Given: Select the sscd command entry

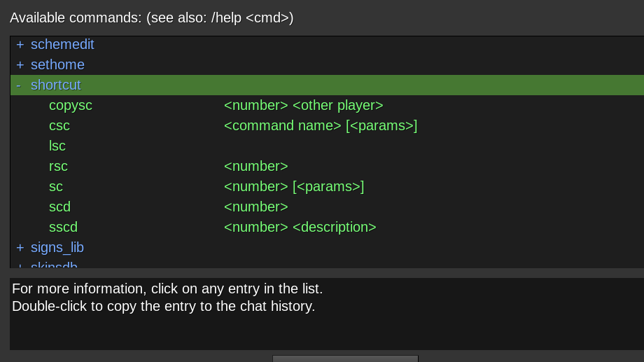Looking at the screenshot, I should (63, 228).
